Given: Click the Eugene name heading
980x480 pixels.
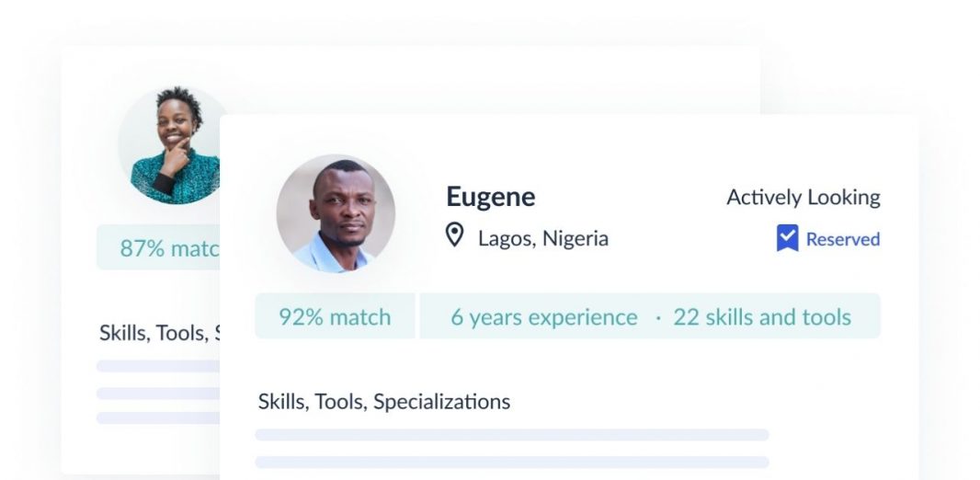Looking at the screenshot, I should click(x=491, y=197).
